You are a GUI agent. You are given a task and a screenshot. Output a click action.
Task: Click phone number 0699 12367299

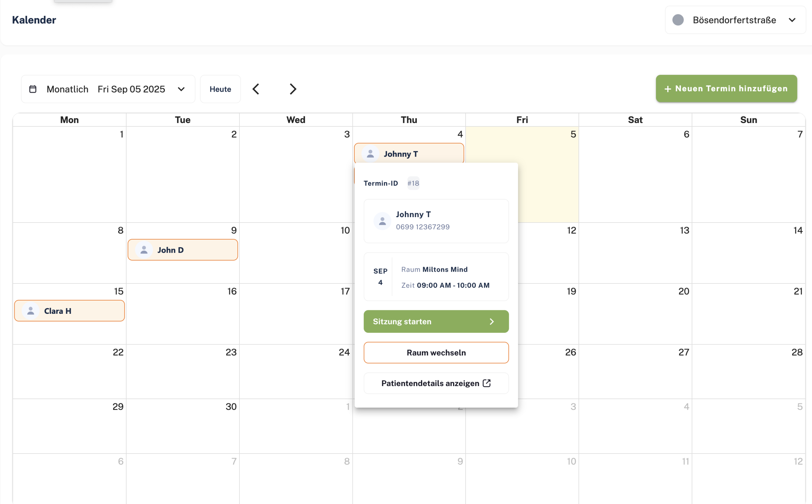422,227
